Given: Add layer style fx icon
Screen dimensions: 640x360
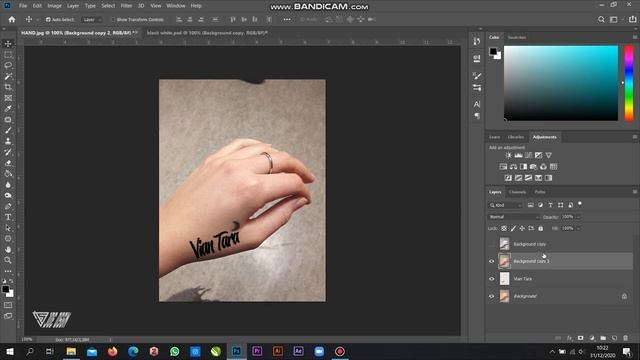Looking at the screenshot, I should point(569,338).
